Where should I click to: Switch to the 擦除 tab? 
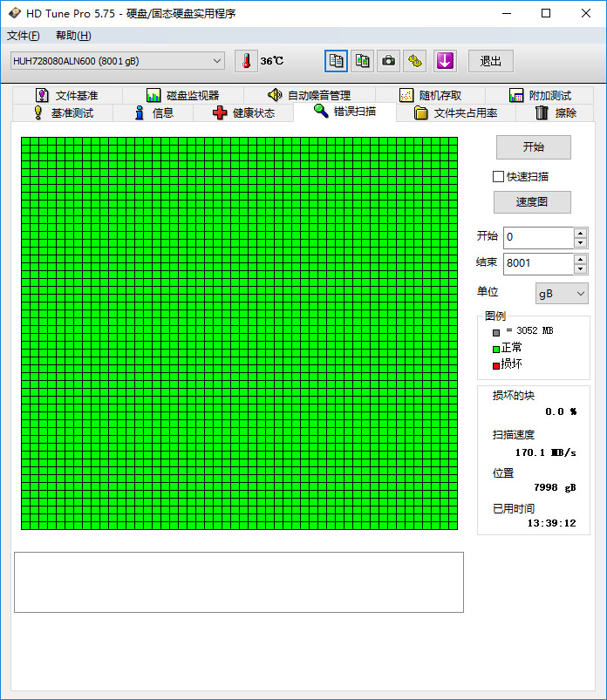(x=556, y=113)
